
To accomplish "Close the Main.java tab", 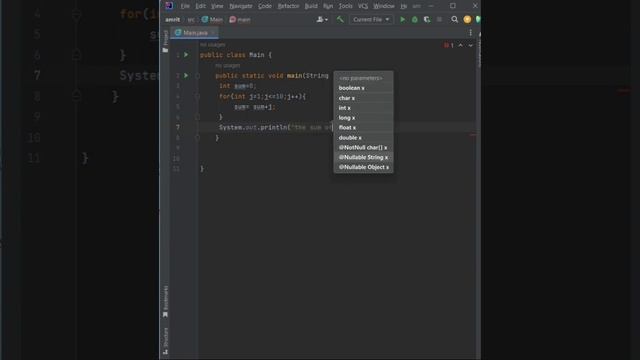I will tap(213, 33).
